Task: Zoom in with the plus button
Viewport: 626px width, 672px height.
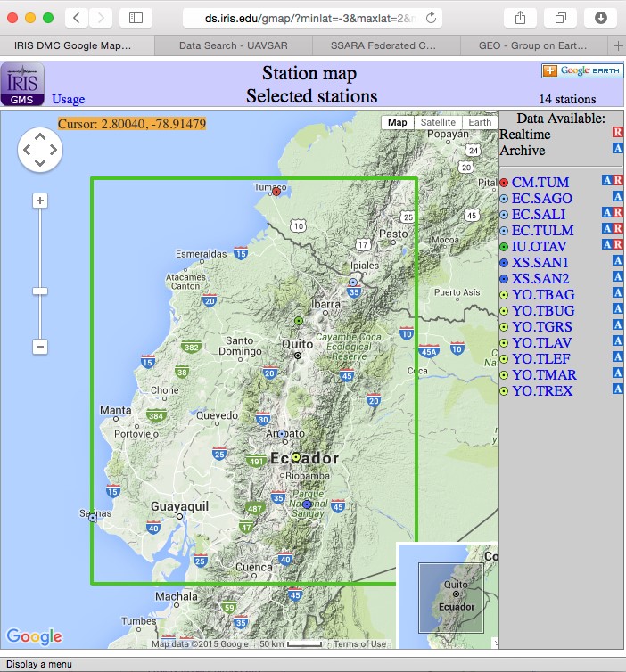Action: click(x=40, y=201)
